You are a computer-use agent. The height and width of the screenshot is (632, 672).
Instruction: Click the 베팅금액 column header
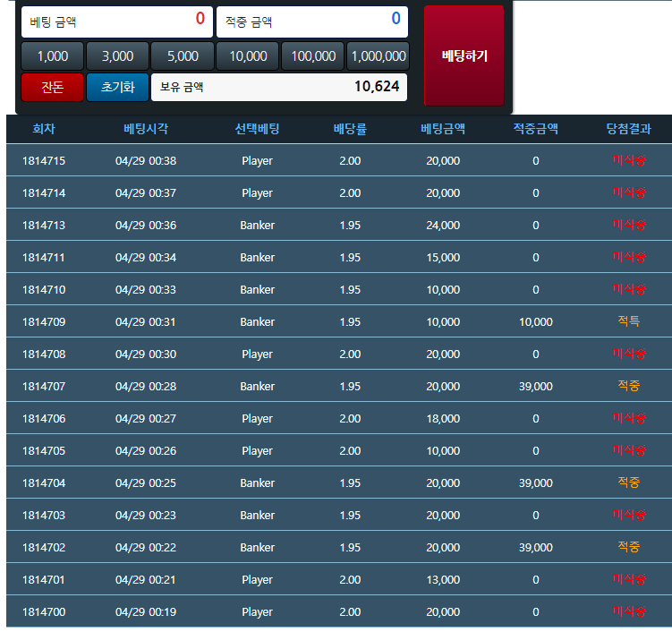pyautogui.click(x=443, y=129)
